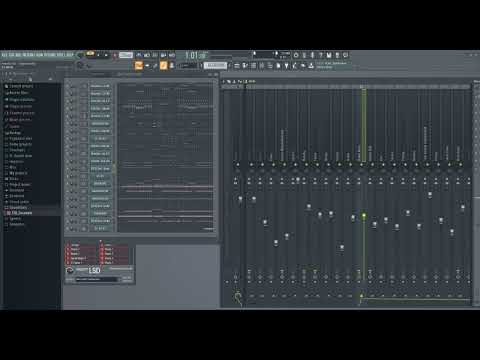The image size is (480, 360).
Task: Click the orange-highlighted playlist view icon
Action: coord(138,65)
